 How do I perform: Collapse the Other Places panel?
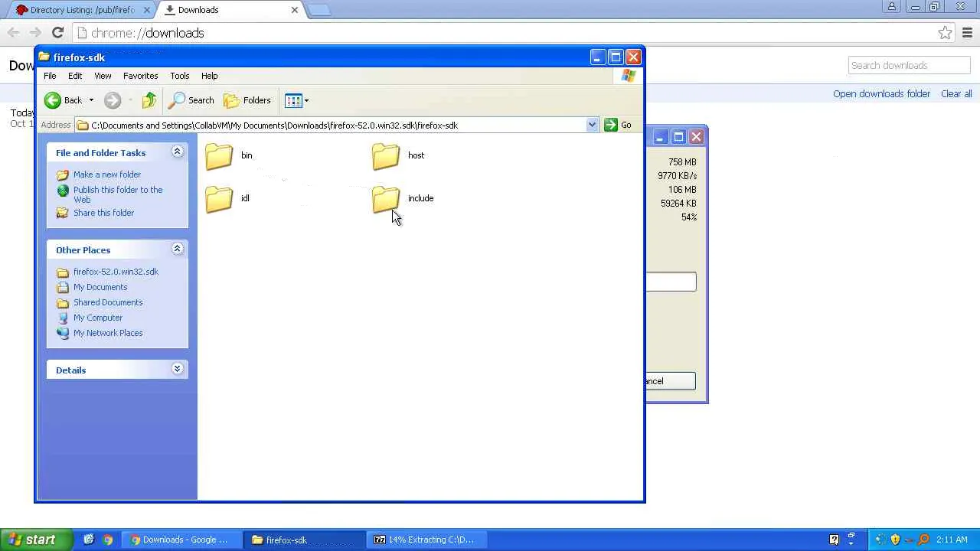point(177,249)
